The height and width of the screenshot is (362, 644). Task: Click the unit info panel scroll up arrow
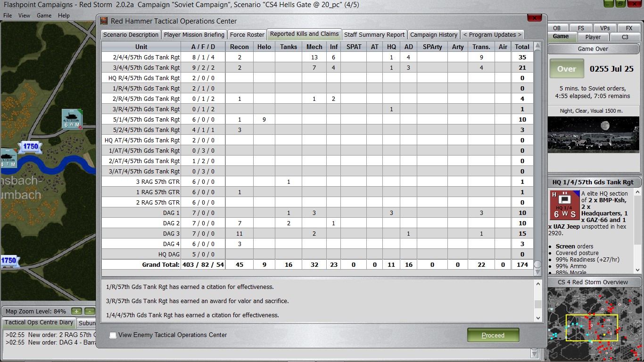(638, 192)
